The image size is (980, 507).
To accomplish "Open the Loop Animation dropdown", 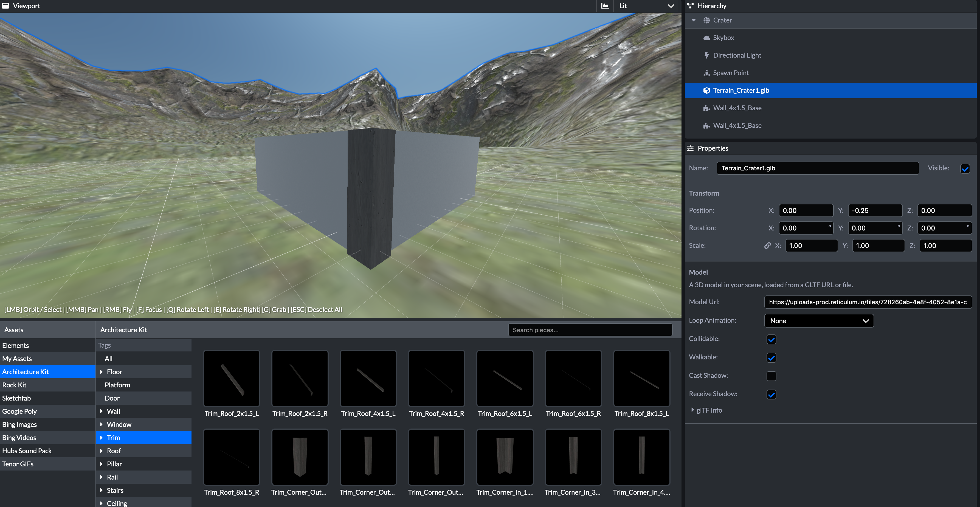I will click(819, 321).
